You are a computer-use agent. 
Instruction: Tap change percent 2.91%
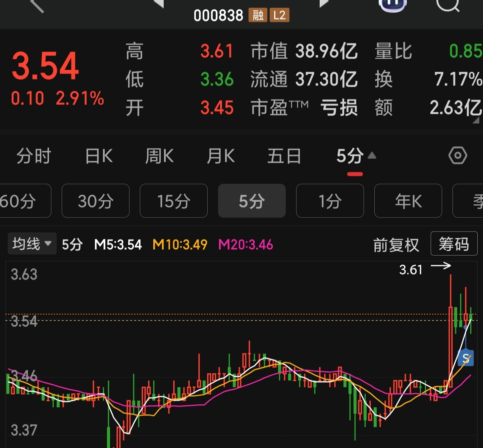pyautogui.click(x=80, y=99)
